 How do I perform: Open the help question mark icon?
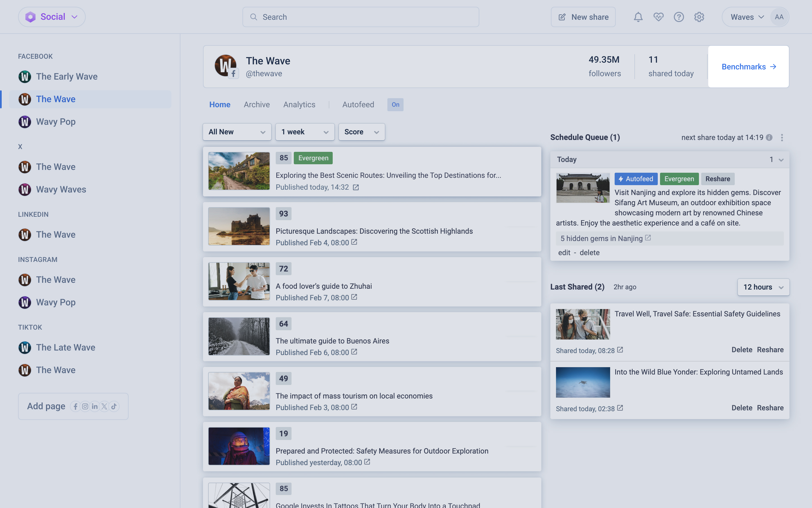click(678, 17)
